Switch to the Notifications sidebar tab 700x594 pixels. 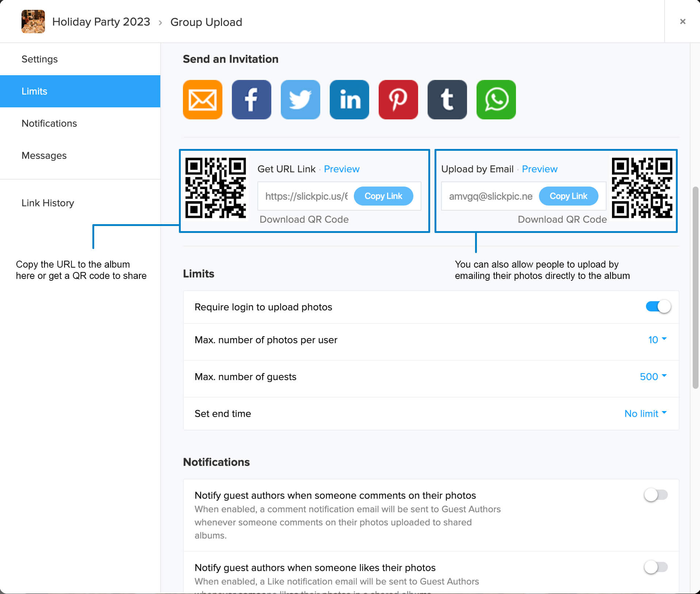click(49, 123)
